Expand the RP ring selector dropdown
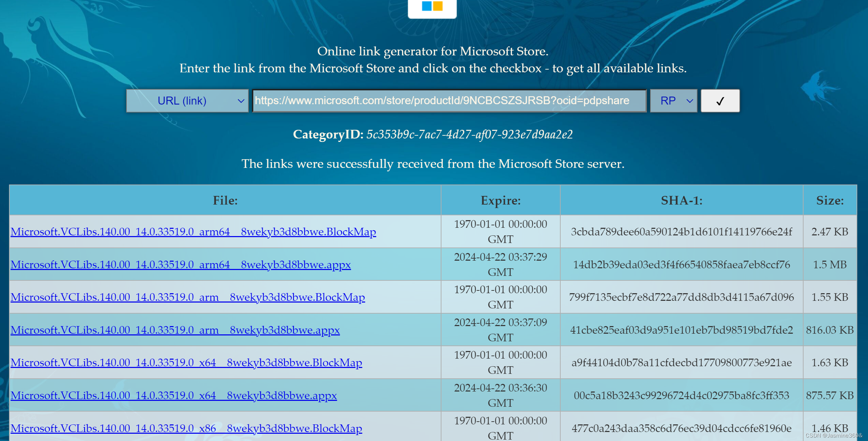Image resolution: width=868 pixels, height=441 pixels. (673, 101)
